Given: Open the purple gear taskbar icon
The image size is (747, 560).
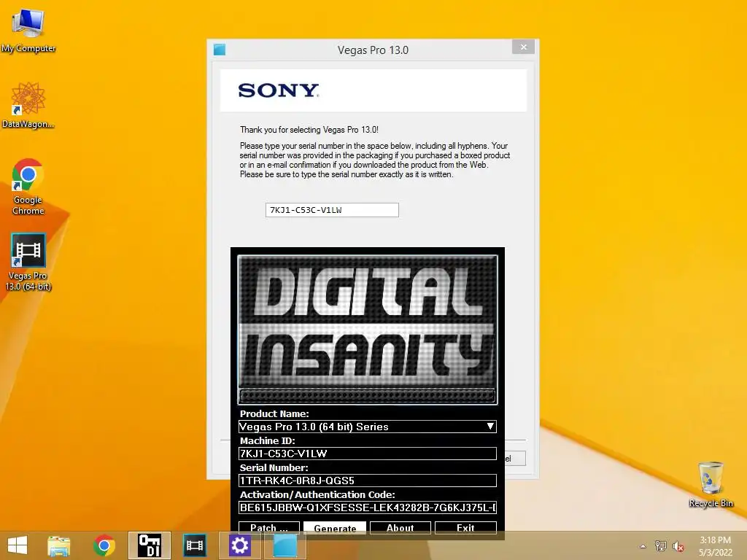Looking at the screenshot, I should pyautogui.click(x=239, y=545).
